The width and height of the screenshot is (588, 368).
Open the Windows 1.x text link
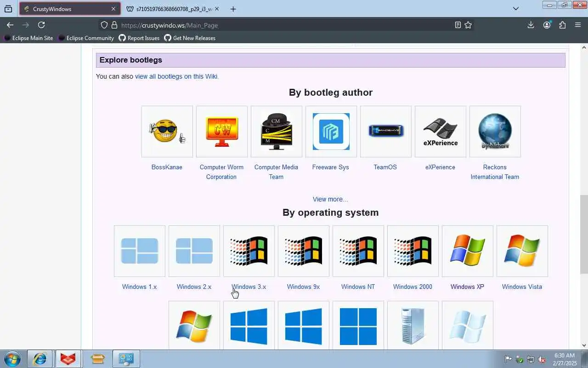coord(139,287)
